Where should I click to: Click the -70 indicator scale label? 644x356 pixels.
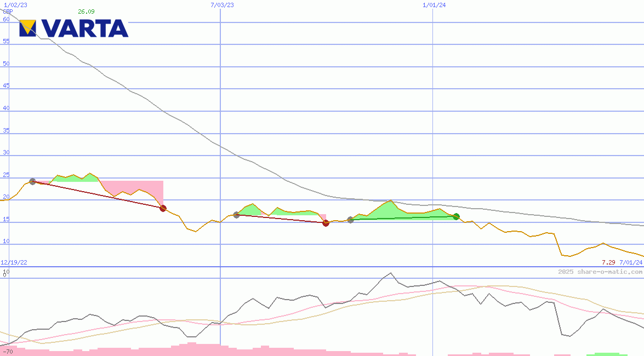click(7, 351)
